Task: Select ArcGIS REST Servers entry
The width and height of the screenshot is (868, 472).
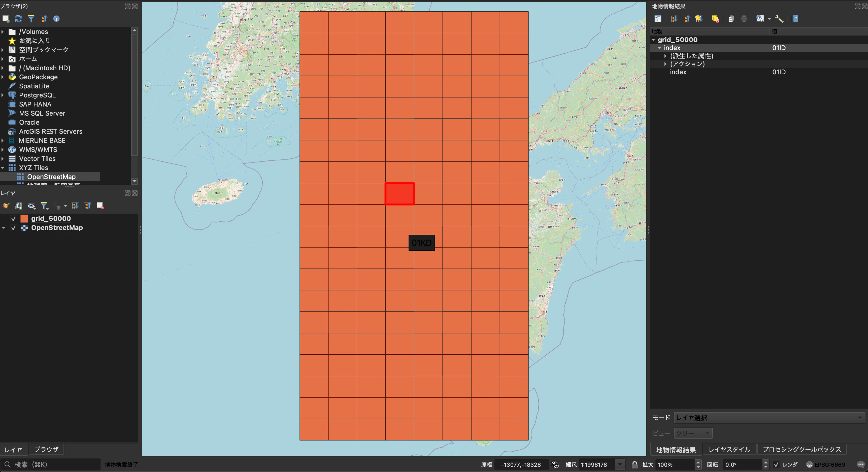Action: [51, 131]
